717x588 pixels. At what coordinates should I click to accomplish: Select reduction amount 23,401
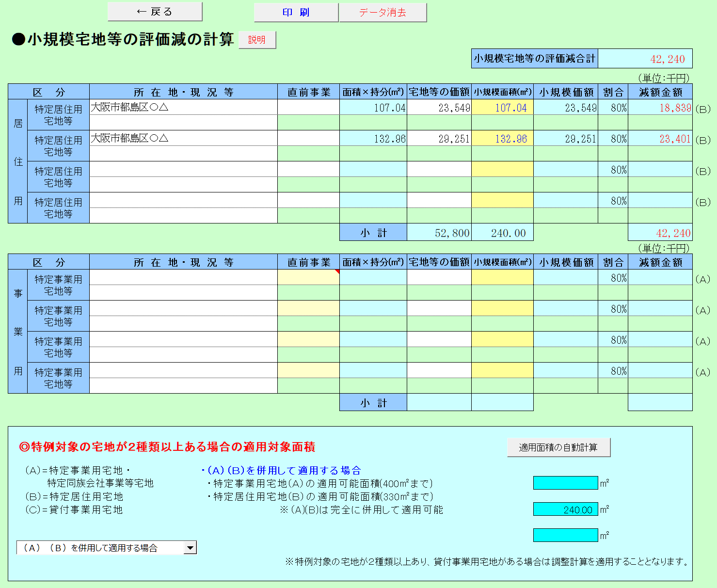(x=660, y=138)
